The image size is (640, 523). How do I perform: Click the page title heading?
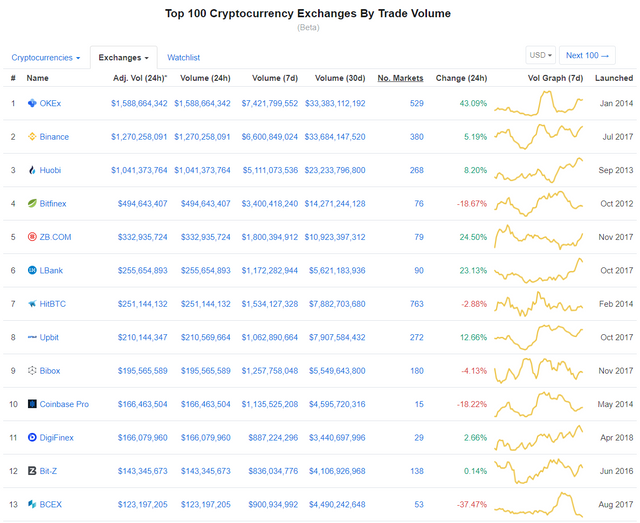pyautogui.click(x=308, y=13)
